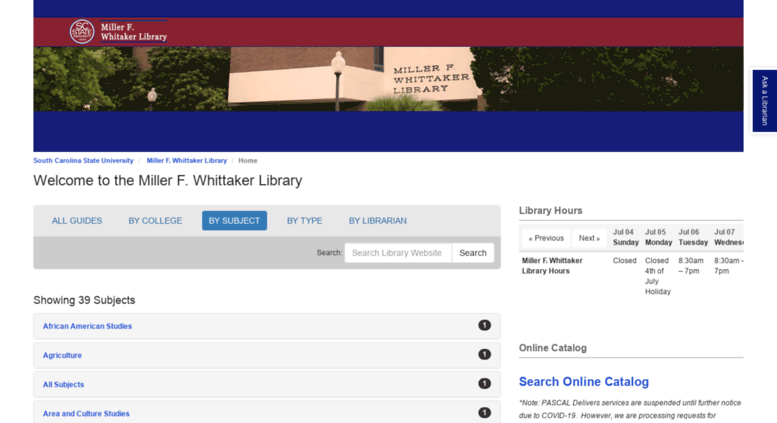This screenshot has width=777, height=423.
Task: Expand the All Subjects row
Action: coord(267,384)
